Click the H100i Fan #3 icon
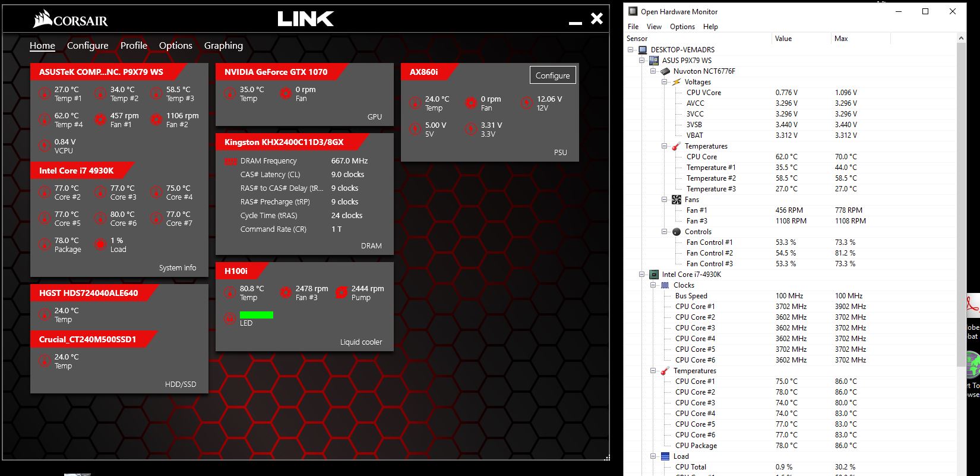The width and height of the screenshot is (980, 476). click(x=286, y=292)
